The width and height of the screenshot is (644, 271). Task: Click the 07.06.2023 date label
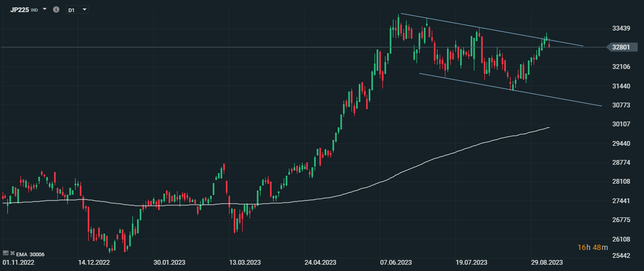[397, 262]
